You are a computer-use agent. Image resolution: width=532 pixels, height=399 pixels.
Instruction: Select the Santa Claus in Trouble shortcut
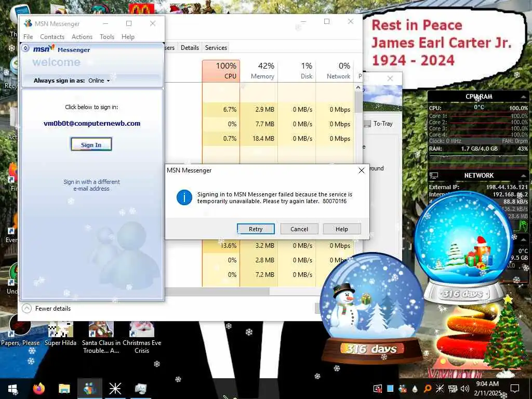pyautogui.click(x=101, y=337)
